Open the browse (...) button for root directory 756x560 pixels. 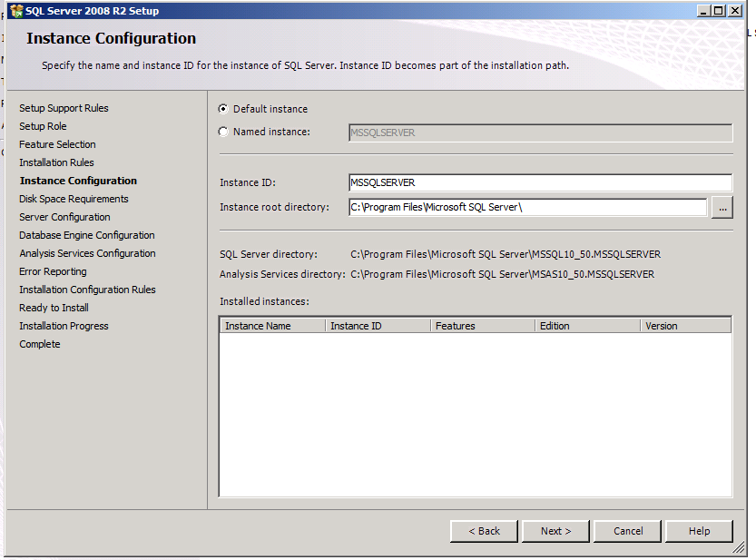(722, 208)
